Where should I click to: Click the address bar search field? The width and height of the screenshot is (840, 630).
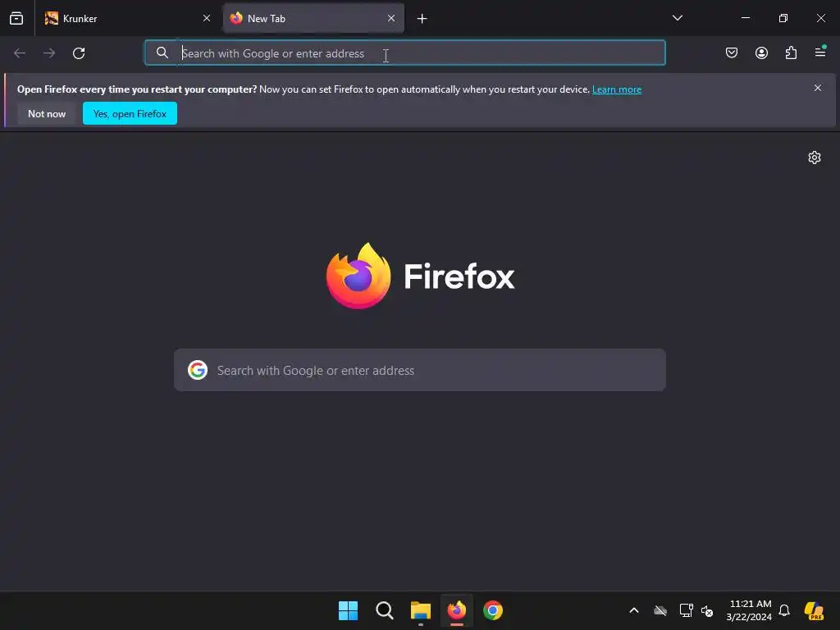405,53
